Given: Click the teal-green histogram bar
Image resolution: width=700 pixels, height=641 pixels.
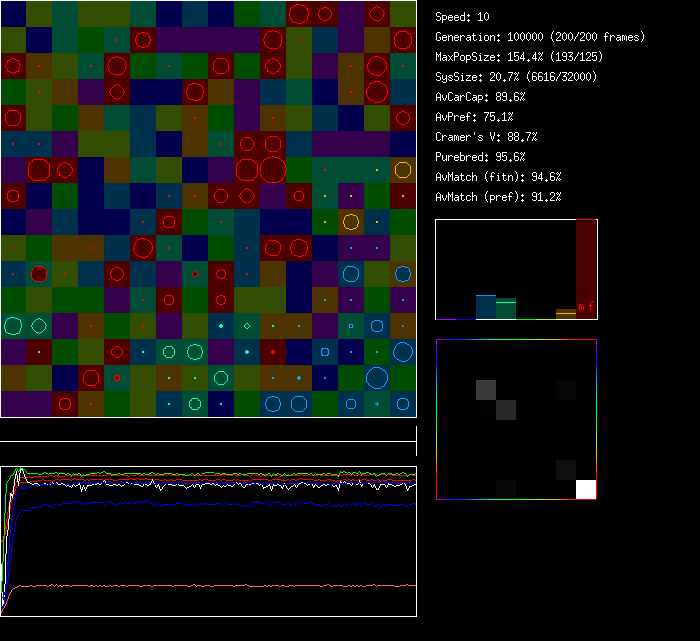Looking at the screenshot, I should tap(506, 309).
